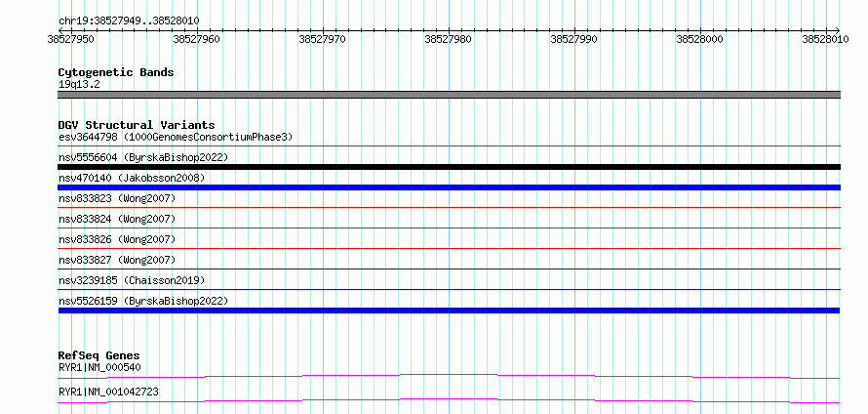868x414 pixels.
Task: Click ruler position 38527980
Action: (x=449, y=39)
